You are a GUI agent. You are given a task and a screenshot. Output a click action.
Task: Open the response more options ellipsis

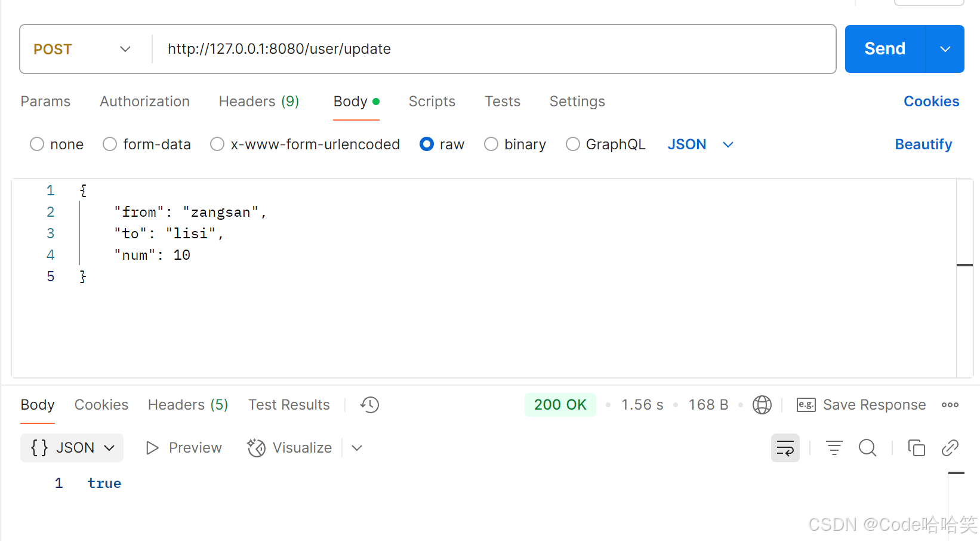tap(950, 405)
